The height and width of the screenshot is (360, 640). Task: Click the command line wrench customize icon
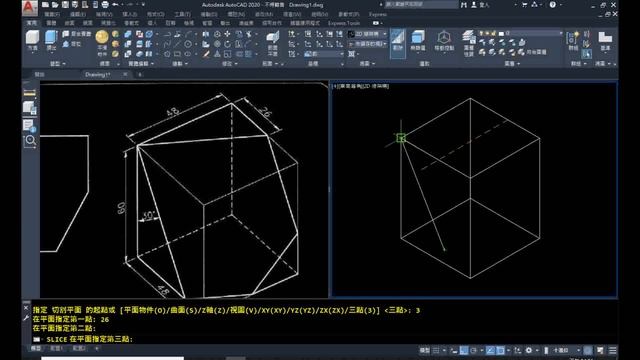(26, 318)
